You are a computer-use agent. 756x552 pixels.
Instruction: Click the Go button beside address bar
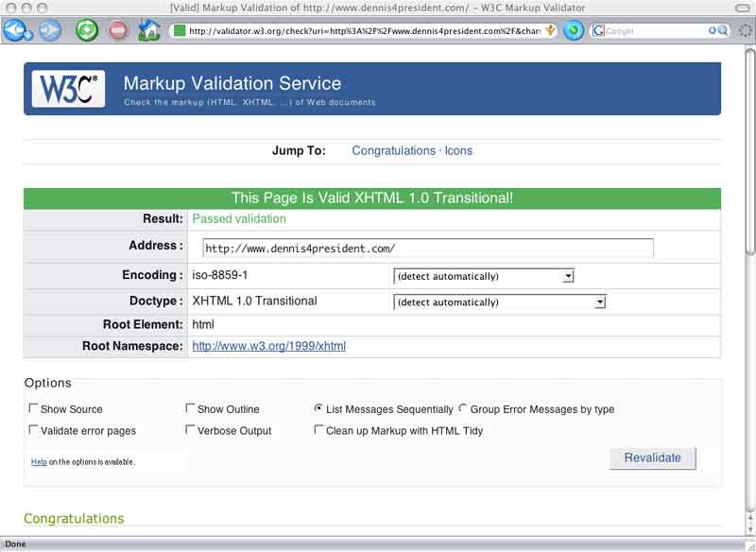574,30
